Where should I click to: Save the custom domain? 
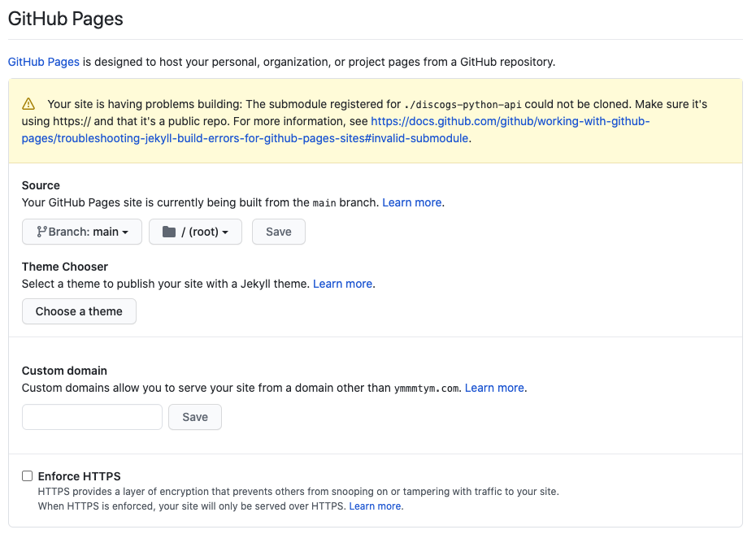pyautogui.click(x=194, y=417)
